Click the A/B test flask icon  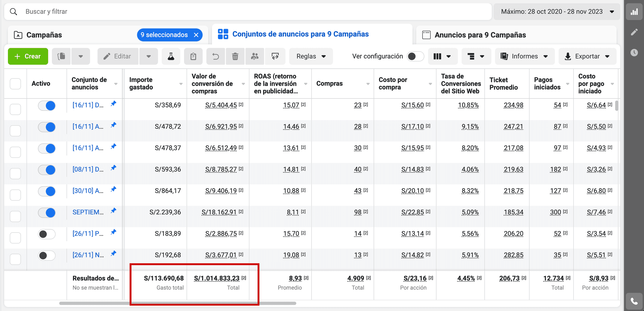(171, 56)
